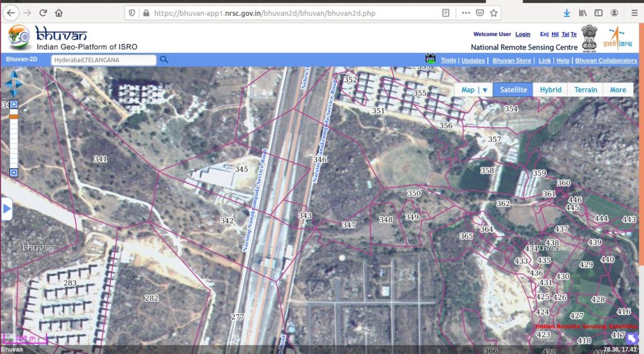Switch to Terrain view
The height and width of the screenshot is (354, 644).
click(x=586, y=89)
